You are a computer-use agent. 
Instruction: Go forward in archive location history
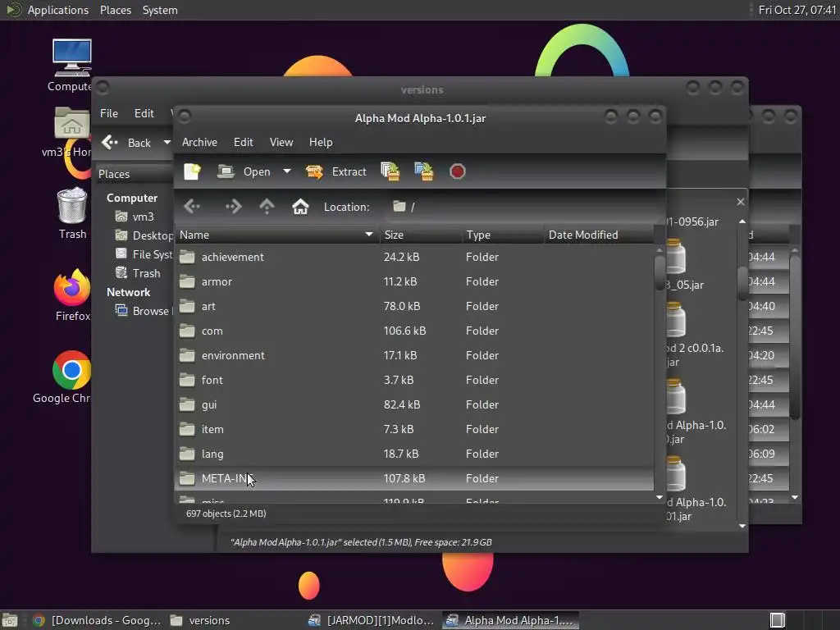click(233, 206)
